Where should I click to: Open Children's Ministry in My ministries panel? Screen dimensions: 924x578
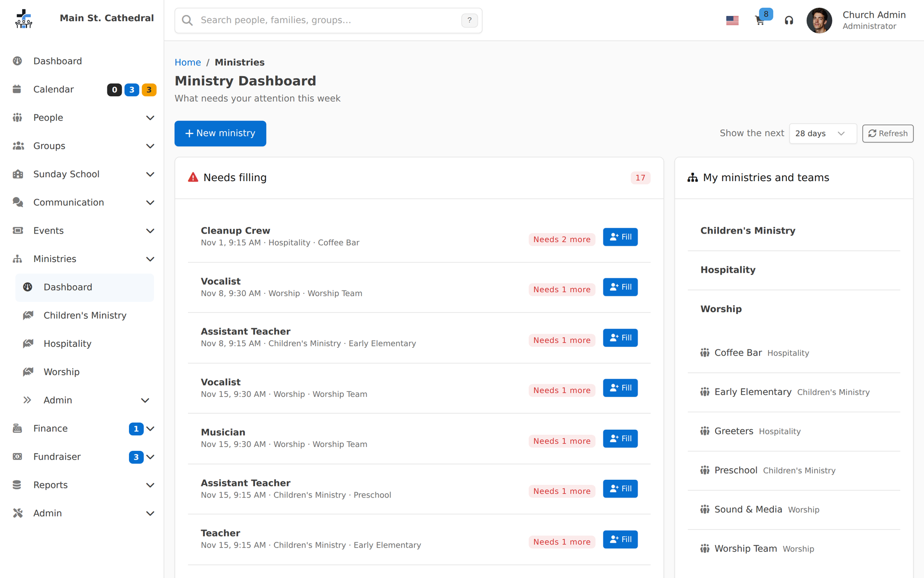coord(748,231)
